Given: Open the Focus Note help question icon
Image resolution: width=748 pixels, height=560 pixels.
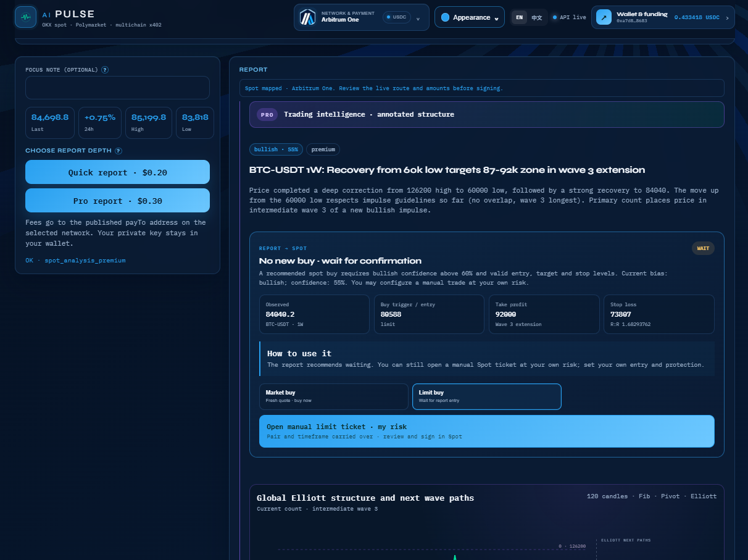Looking at the screenshot, I should (105, 70).
